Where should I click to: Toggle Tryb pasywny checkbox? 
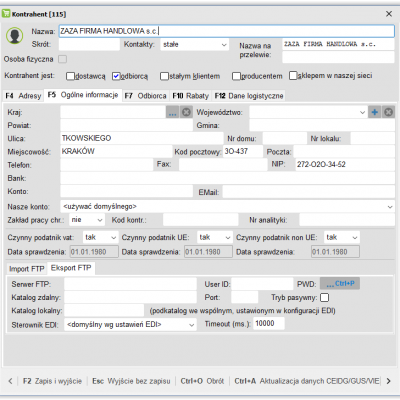(x=324, y=297)
